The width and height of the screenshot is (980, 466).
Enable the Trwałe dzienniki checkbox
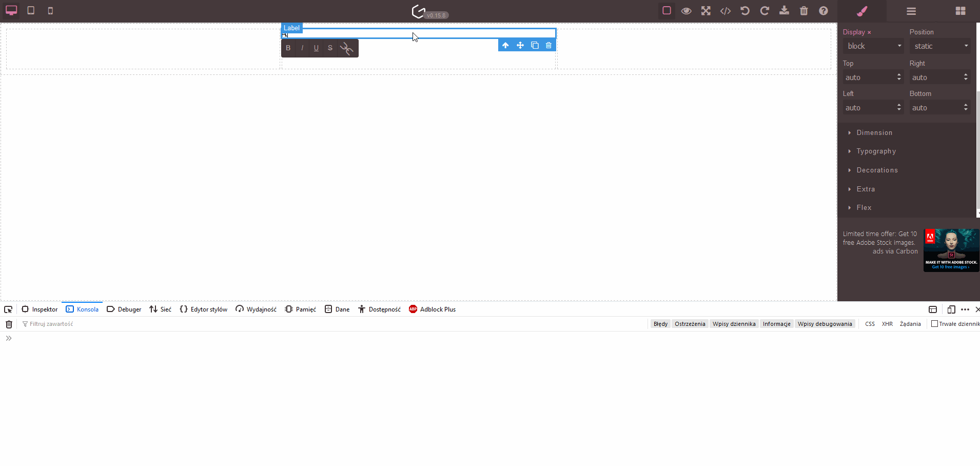tap(933, 324)
